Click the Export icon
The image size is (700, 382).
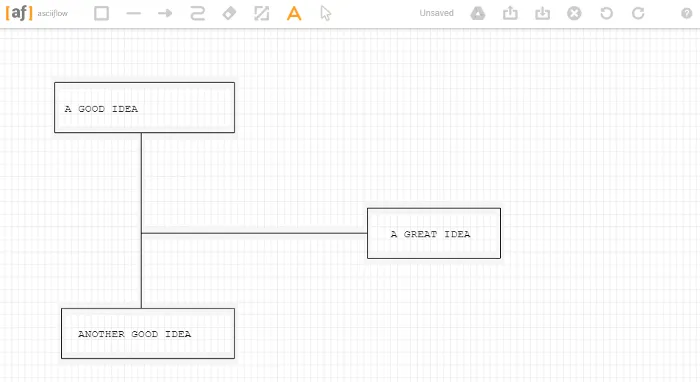click(x=510, y=13)
